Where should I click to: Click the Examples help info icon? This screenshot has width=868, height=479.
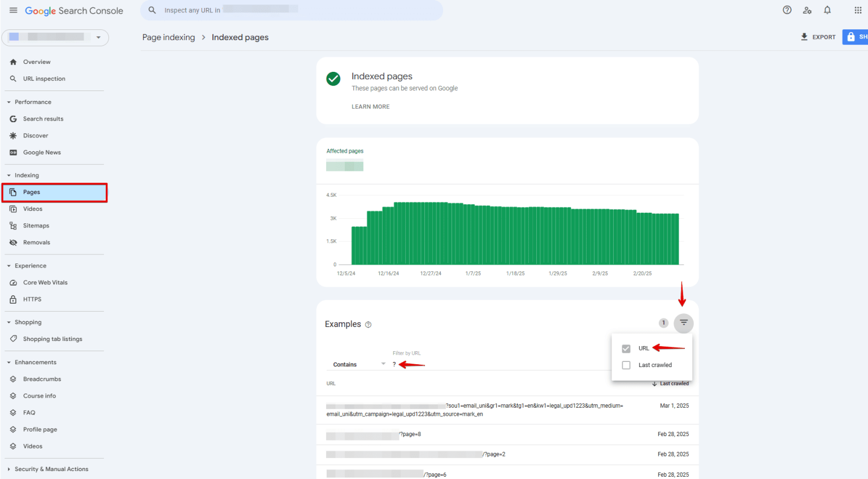tap(368, 325)
